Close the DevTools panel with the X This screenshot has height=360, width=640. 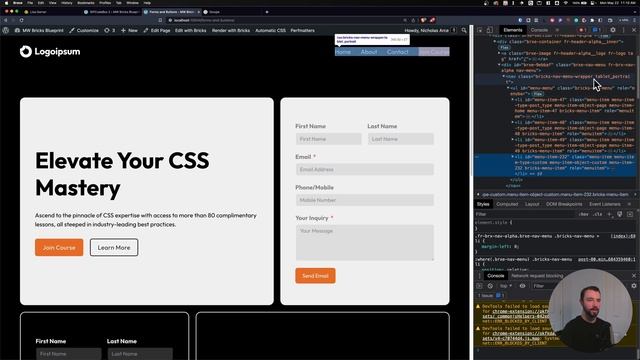pos(634,30)
